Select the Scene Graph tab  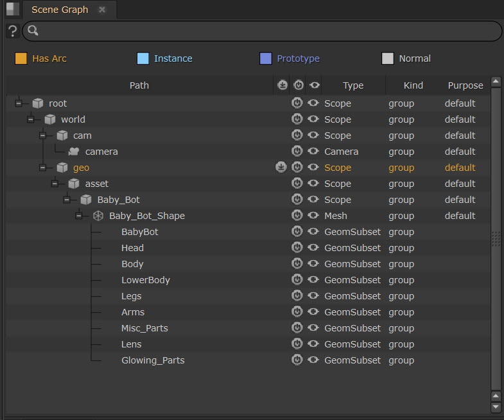tap(60, 10)
